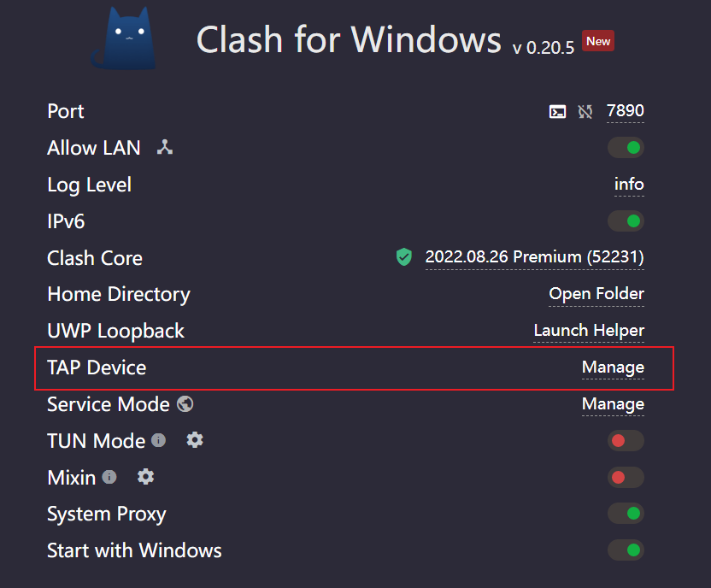
Task: Open TUN Mode info tooltip icon
Action: click(x=159, y=439)
